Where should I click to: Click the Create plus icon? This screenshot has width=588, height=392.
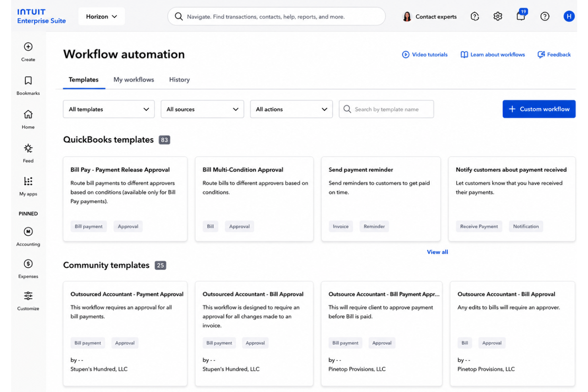[x=28, y=47]
